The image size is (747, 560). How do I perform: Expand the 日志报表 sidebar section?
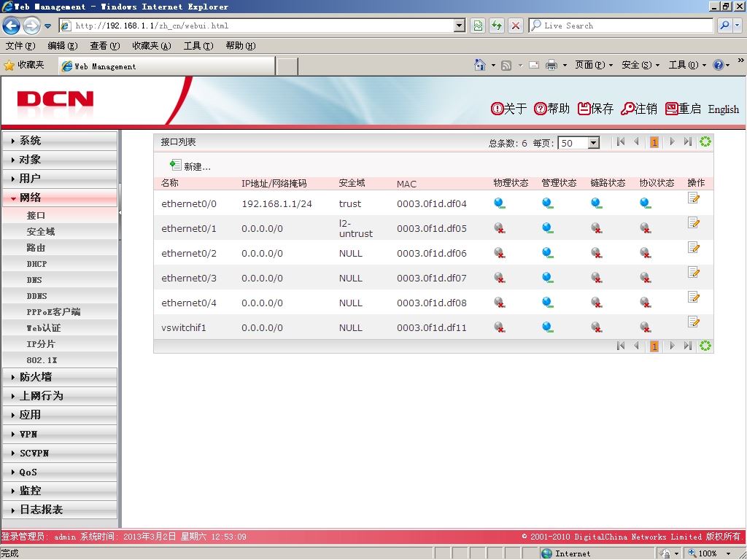pos(60,510)
